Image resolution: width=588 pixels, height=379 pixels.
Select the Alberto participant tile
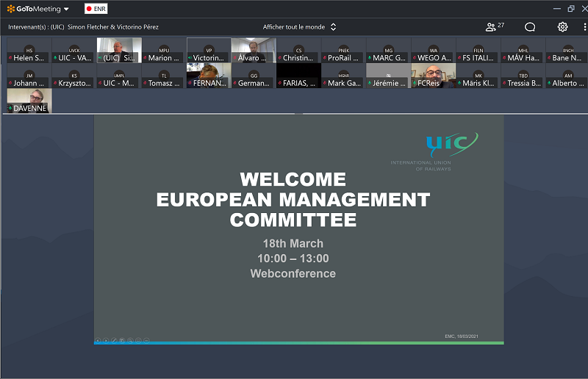(567, 76)
